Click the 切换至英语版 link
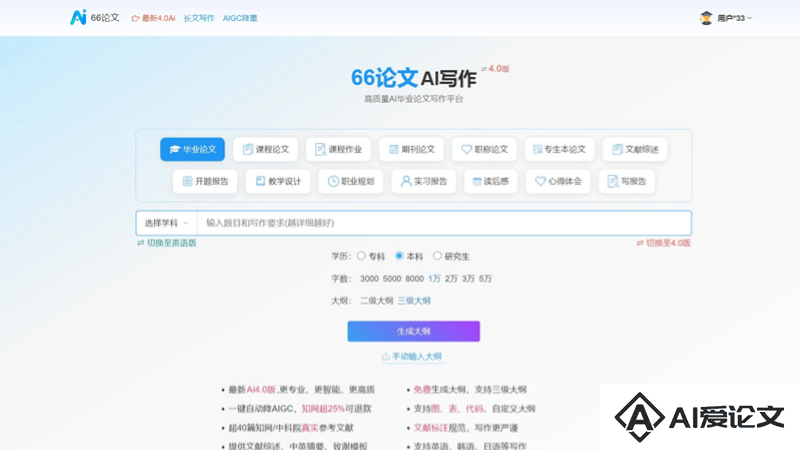 click(167, 243)
